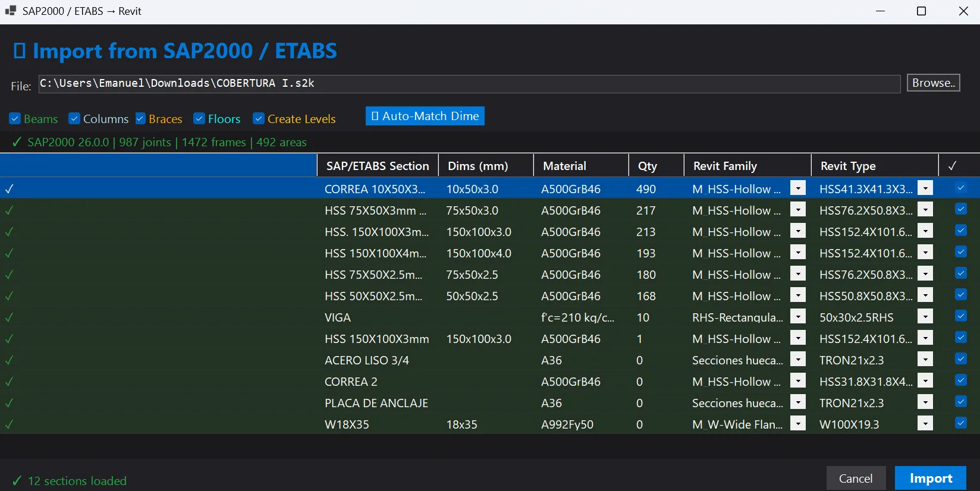Viewport: 980px width, 491px height.
Task: Open Revit Type dropdown for CORREA 10X50X3 row
Action: click(x=925, y=188)
